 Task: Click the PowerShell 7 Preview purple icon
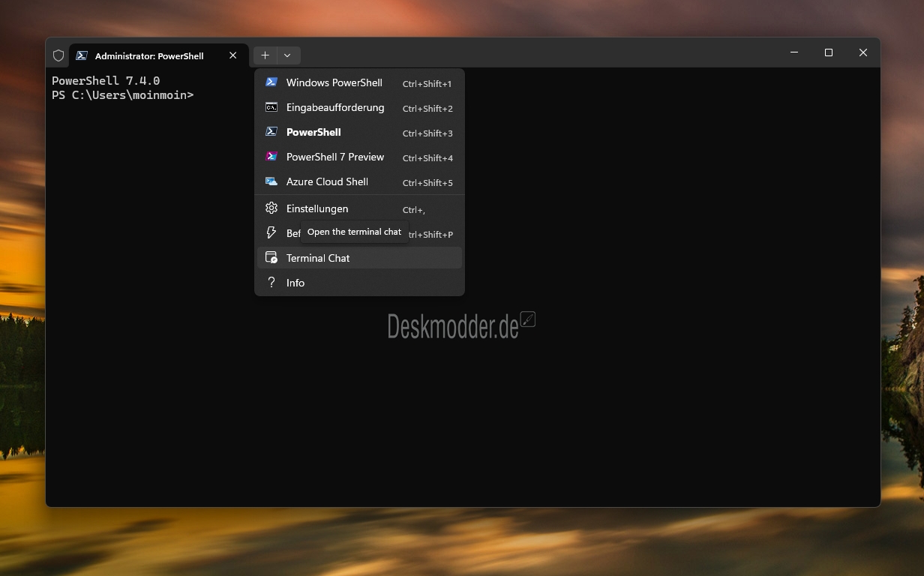coord(271,157)
